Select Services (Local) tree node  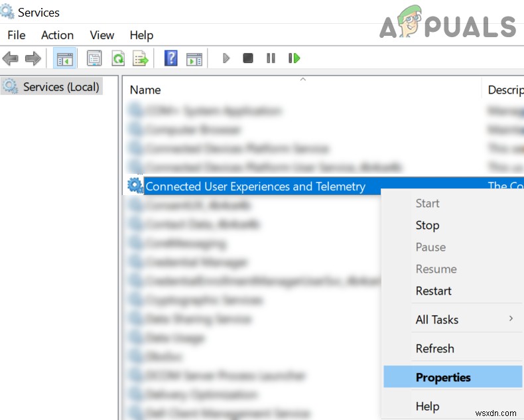pos(52,87)
